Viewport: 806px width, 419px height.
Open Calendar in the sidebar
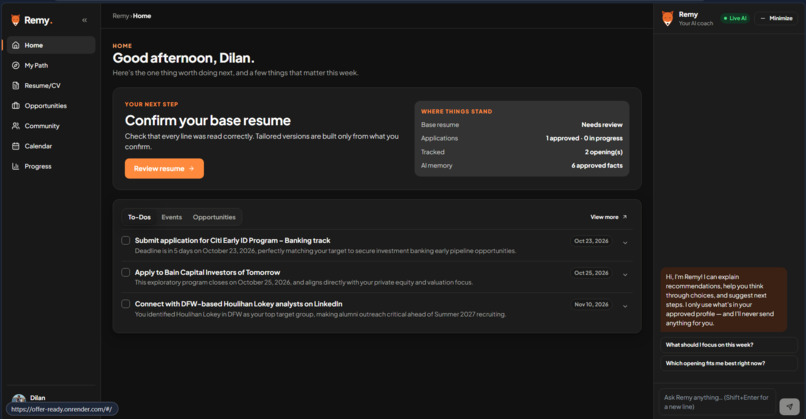click(x=51, y=146)
